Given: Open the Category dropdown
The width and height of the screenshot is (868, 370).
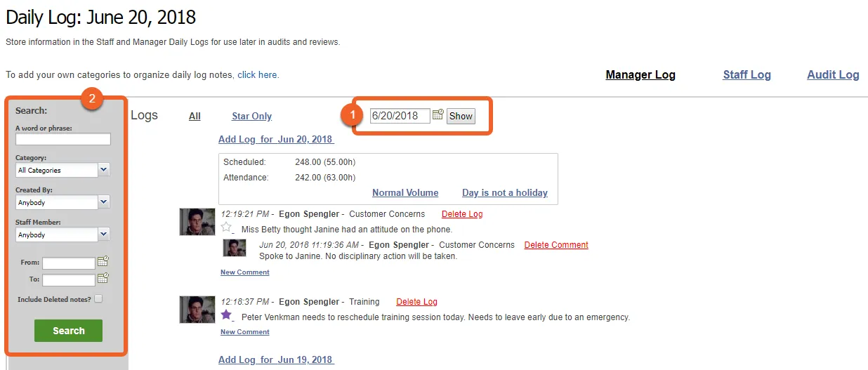Looking at the screenshot, I should click(x=63, y=170).
